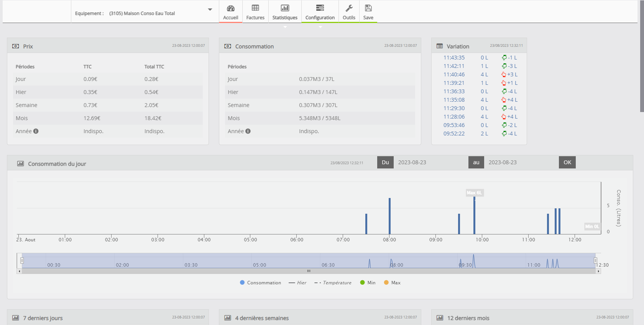Viewport: 644px width, 325px height.
Task: Click the au end date field
Action: coord(519,162)
